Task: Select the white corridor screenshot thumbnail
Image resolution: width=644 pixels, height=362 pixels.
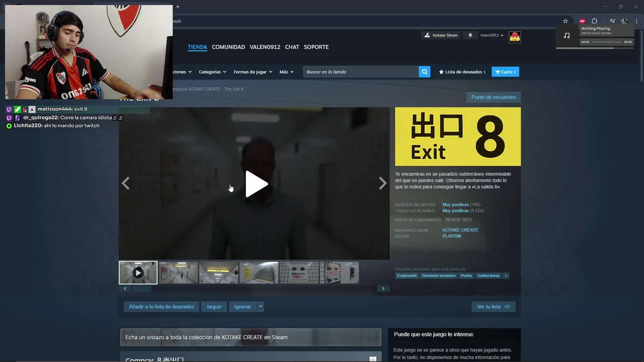Action: pyautogui.click(x=179, y=273)
